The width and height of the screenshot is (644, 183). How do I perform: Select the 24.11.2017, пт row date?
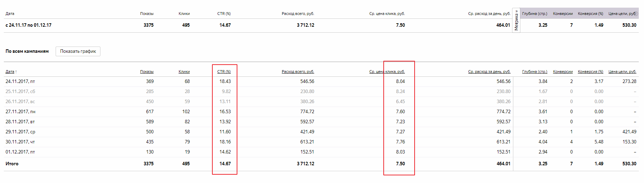point(20,81)
